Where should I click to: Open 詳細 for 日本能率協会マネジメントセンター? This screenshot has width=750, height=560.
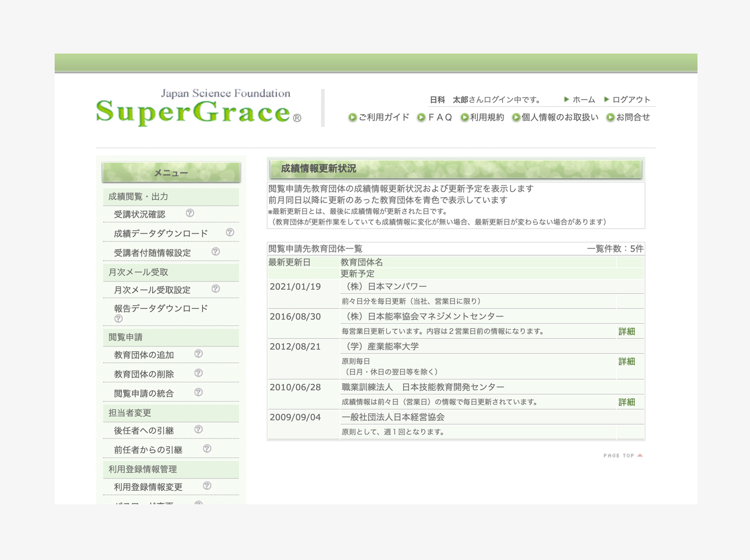[627, 331]
